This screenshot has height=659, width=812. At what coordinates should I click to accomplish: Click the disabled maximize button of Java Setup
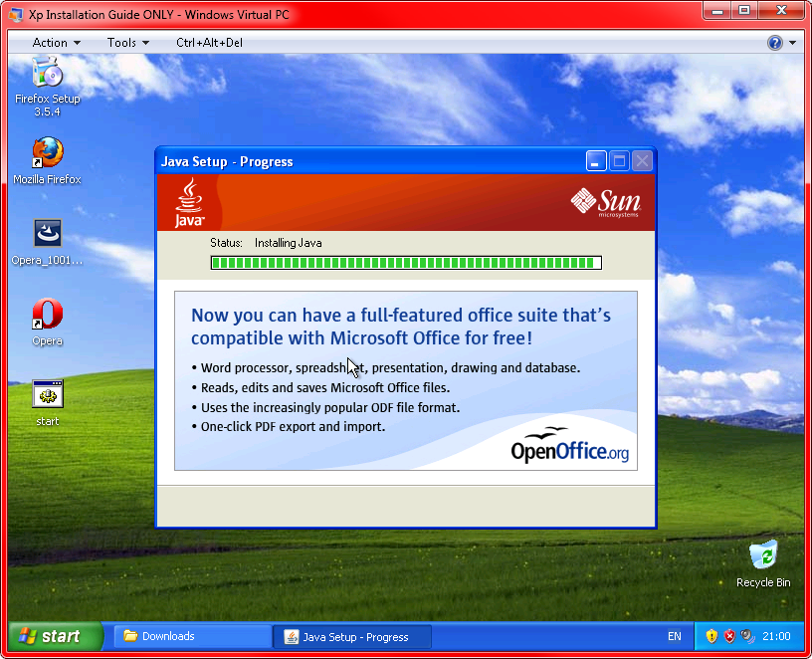coord(619,161)
